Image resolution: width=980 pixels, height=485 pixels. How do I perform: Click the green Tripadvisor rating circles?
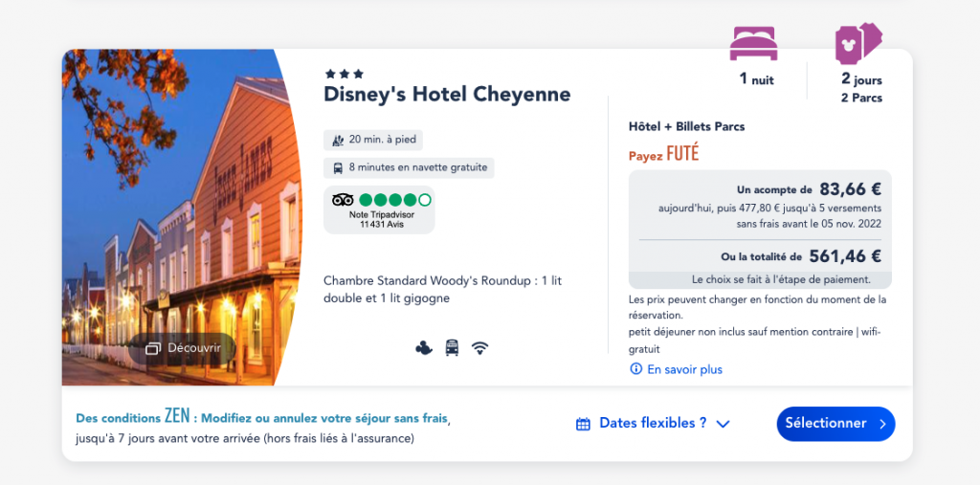[395, 200]
